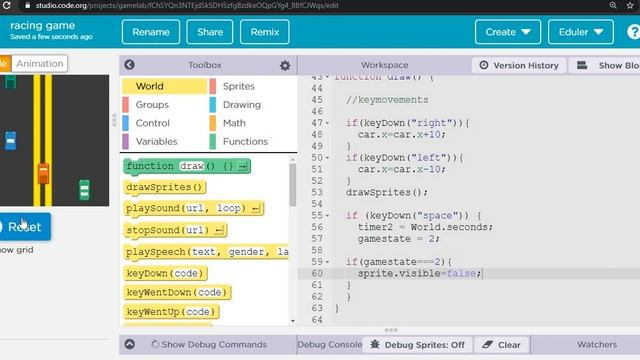Collapse the debug area with up arrow
Viewport: 640px width, 360px height.
coord(130,344)
